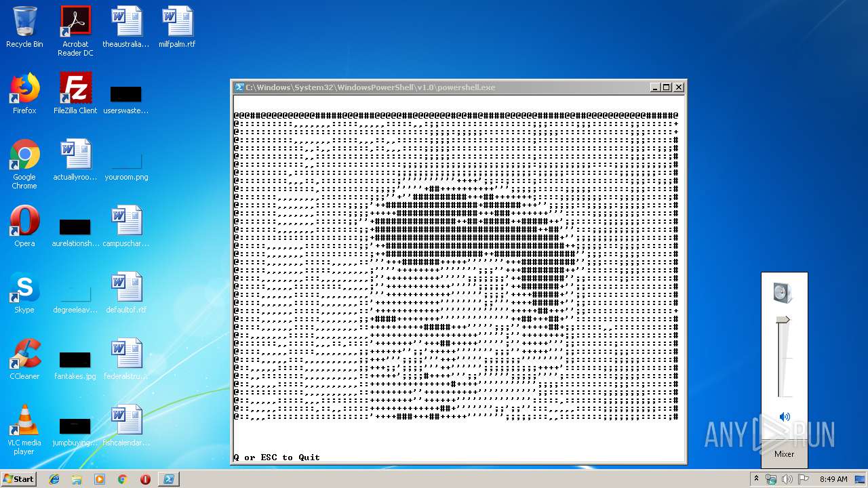Screen dimensions: 868x488
Task: Close the PowerShell window
Action: [679, 87]
